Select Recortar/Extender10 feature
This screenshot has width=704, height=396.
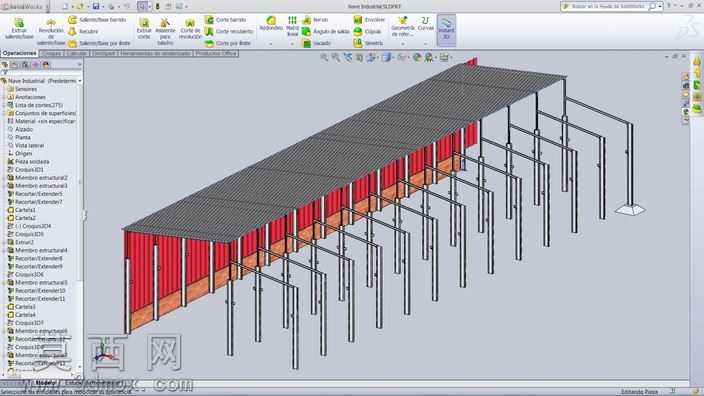36,291
